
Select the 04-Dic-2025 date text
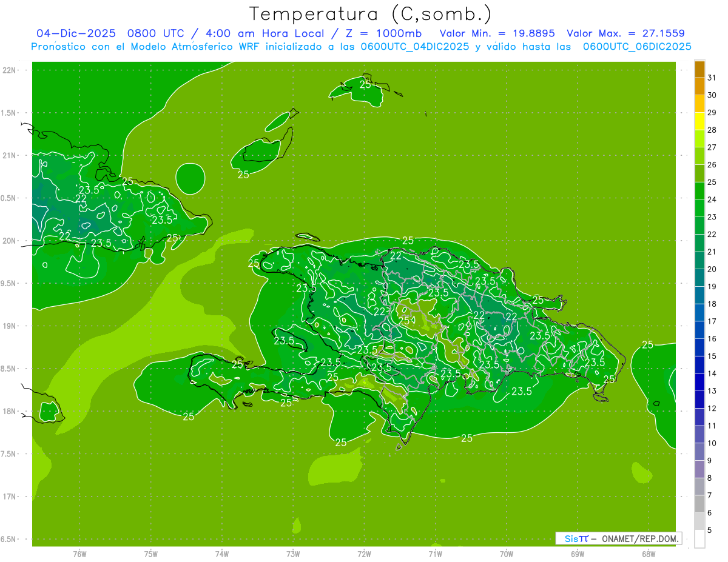pyautogui.click(x=76, y=34)
